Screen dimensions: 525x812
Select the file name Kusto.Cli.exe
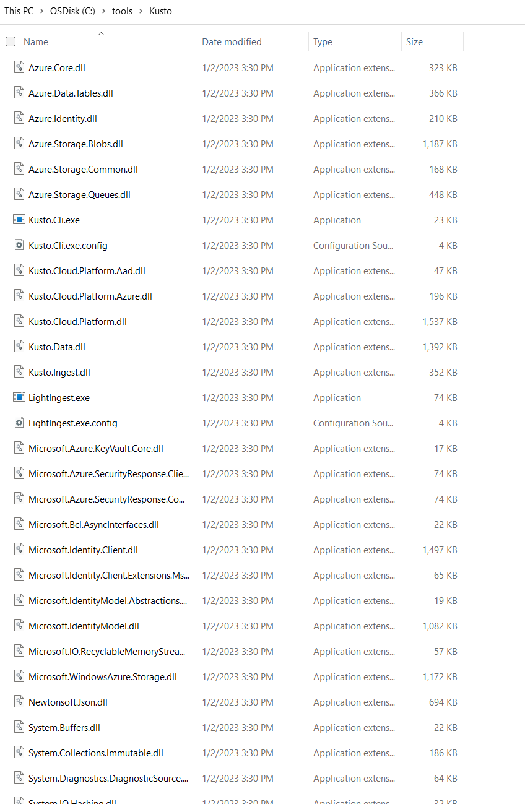54,220
